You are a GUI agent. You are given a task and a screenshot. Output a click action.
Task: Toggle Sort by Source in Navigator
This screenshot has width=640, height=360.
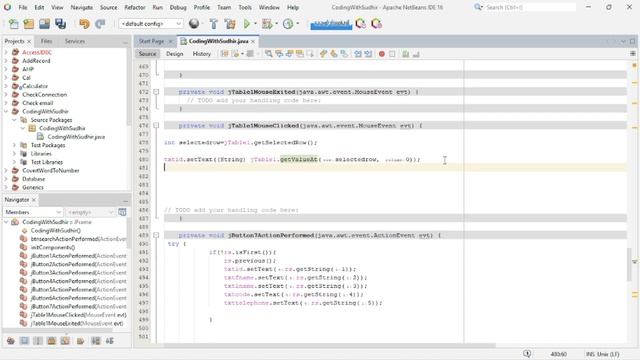(109, 340)
